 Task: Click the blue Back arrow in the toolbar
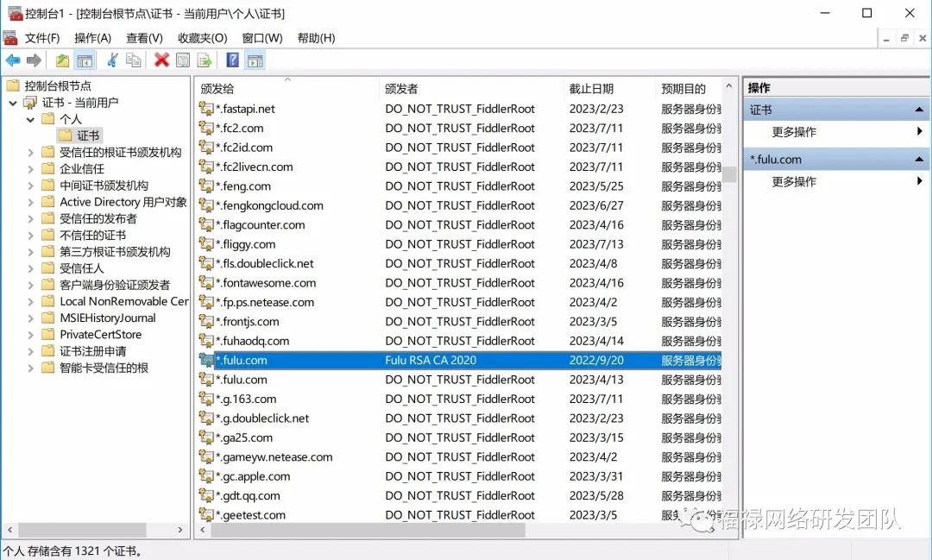[12, 60]
